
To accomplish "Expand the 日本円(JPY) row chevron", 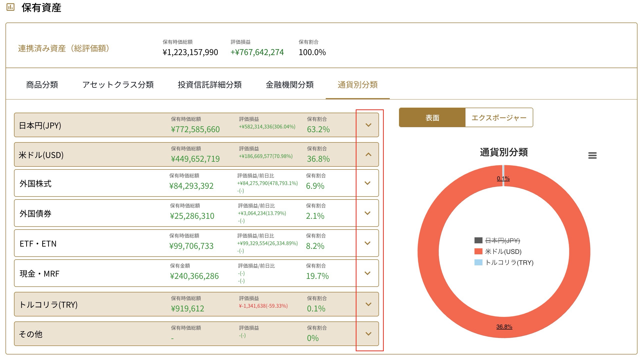I will coord(368,125).
